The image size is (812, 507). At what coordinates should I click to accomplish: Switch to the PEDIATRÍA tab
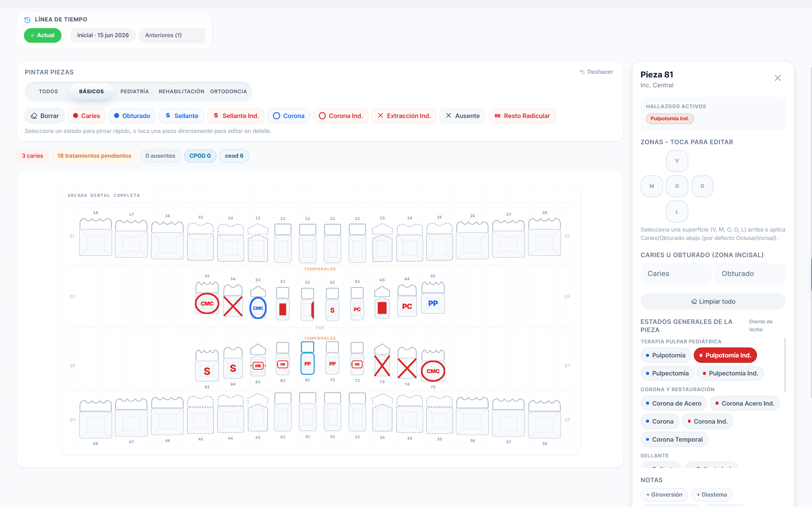coord(134,91)
